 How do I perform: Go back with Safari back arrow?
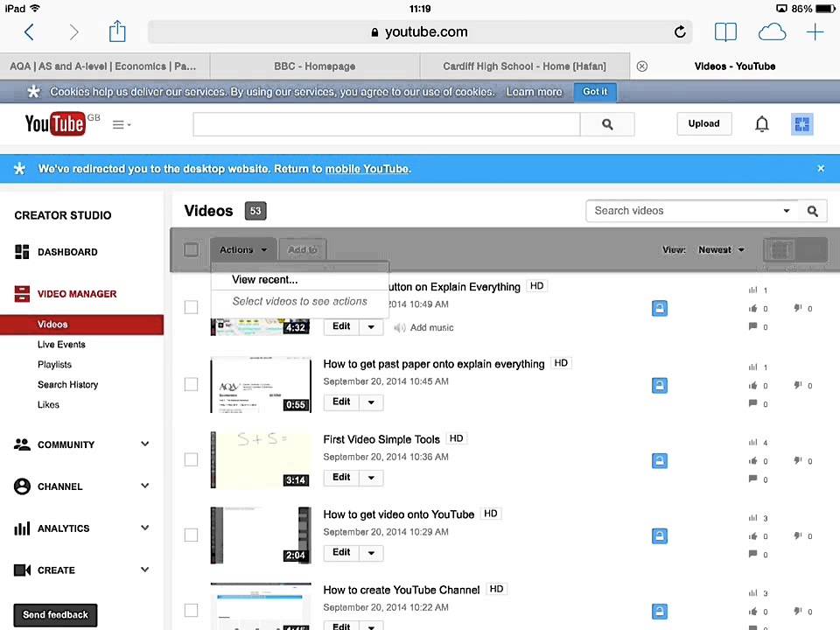point(30,32)
